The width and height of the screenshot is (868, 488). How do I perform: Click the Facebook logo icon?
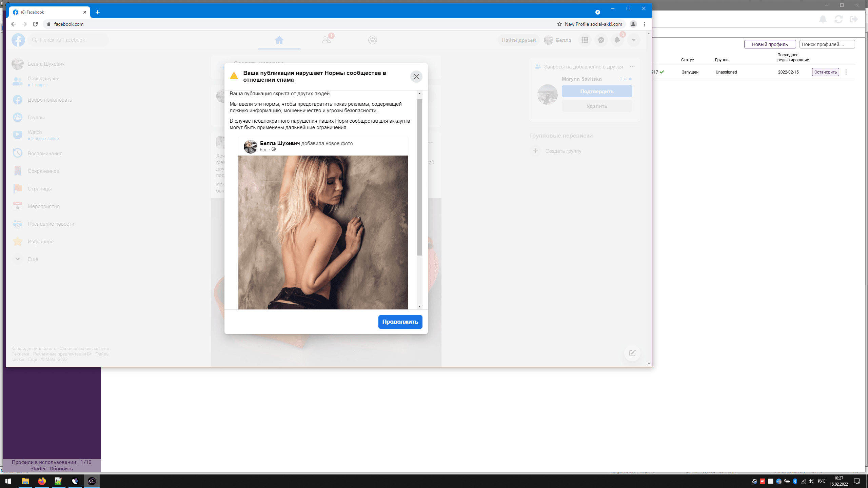click(x=18, y=40)
